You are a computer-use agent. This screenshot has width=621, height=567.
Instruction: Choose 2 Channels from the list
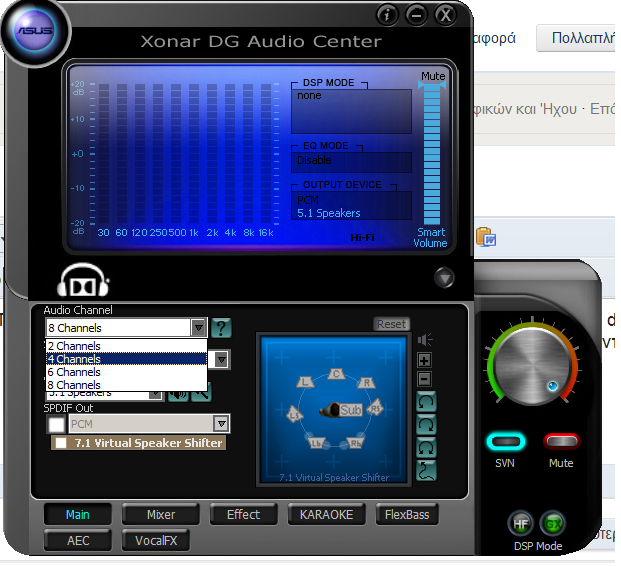pos(126,346)
